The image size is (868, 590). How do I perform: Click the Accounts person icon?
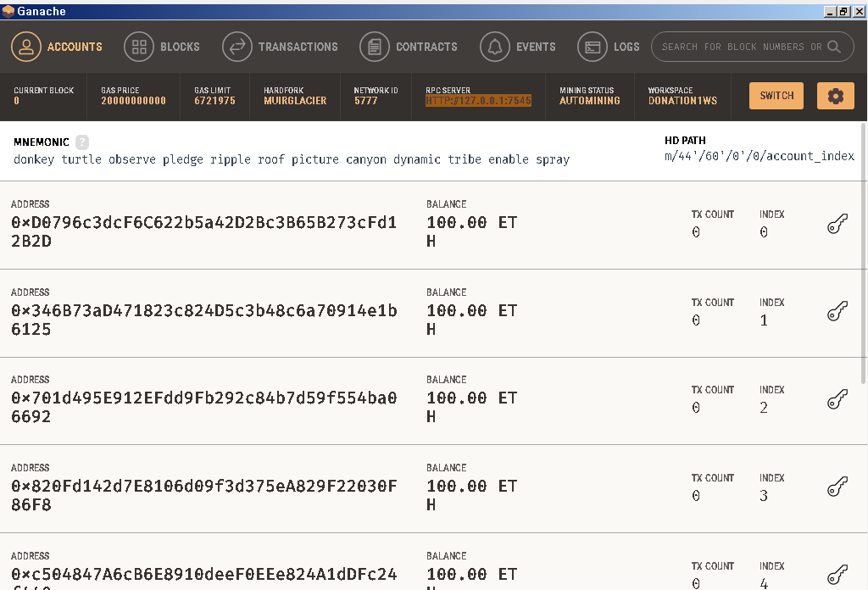[26, 47]
